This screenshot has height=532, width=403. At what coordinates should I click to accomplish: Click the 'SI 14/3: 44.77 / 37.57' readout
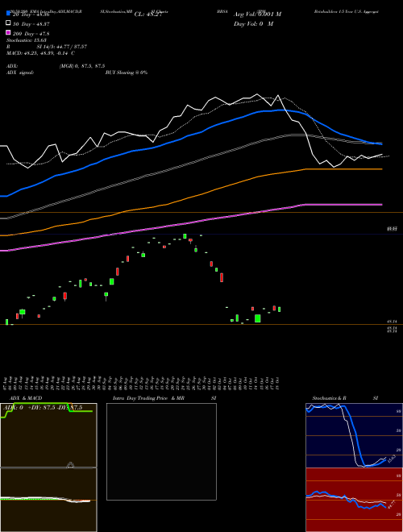coord(62,47)
